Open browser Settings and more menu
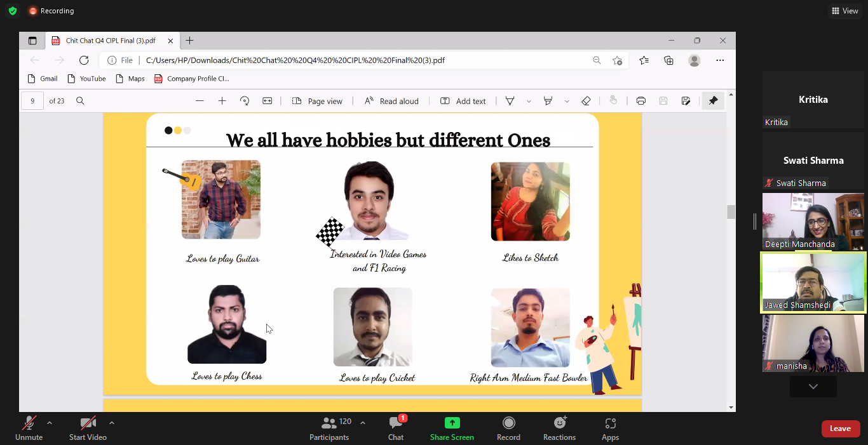Image resolution: width=868 pixels, height=445 pixels. click(x=720, y=60)
